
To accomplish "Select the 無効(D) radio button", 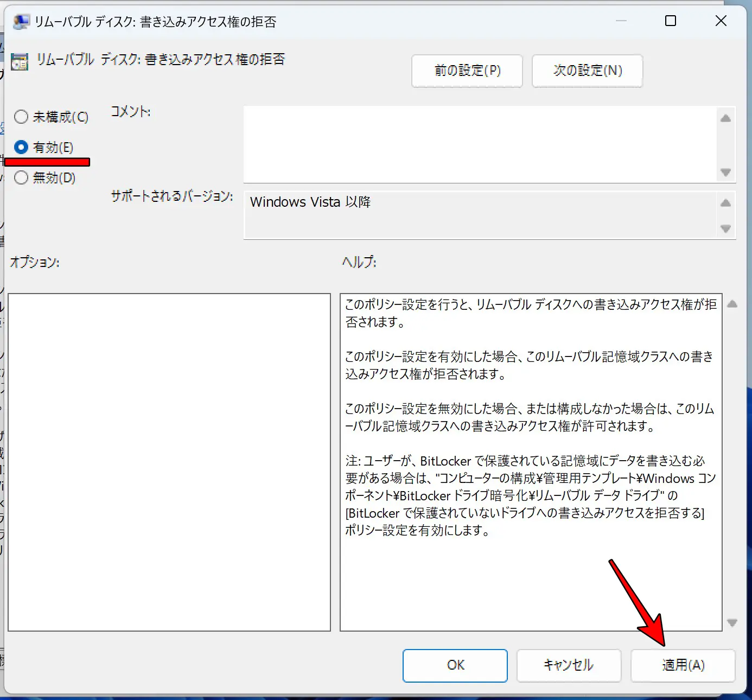I will (x=21, y=177).
